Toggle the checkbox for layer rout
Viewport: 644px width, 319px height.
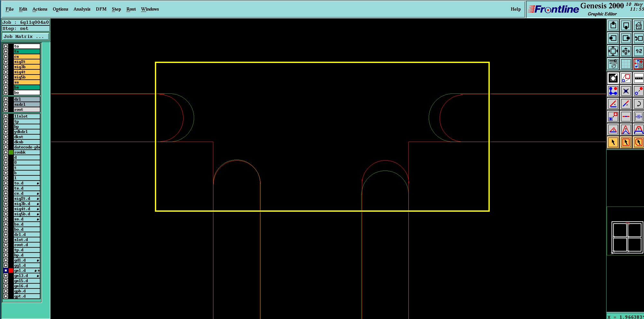(6, 110)
